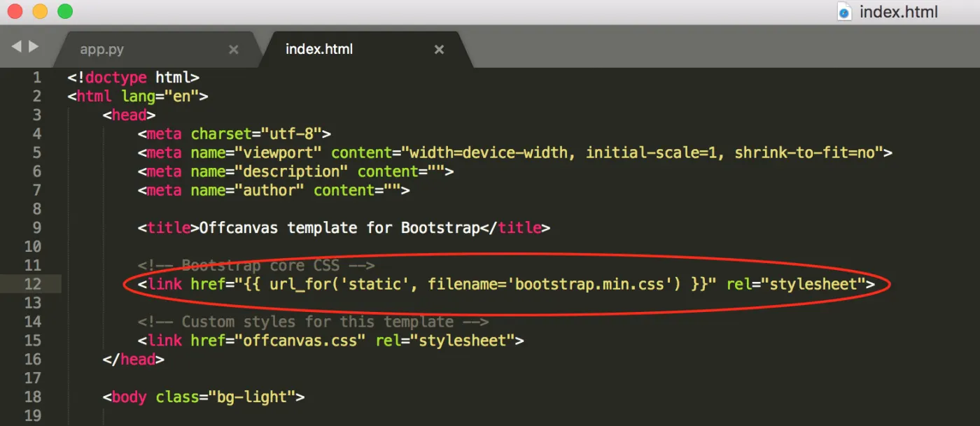Select line number 12 in gutter
Image resolution: width=980 pixels, height=426 pixels.
32,284
